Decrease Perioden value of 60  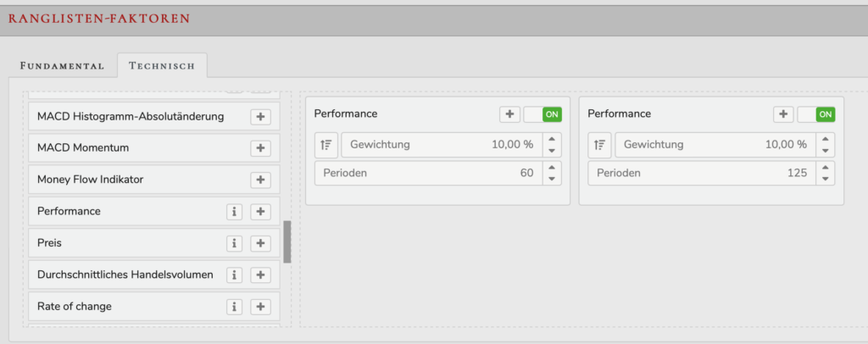click(551, 179)
